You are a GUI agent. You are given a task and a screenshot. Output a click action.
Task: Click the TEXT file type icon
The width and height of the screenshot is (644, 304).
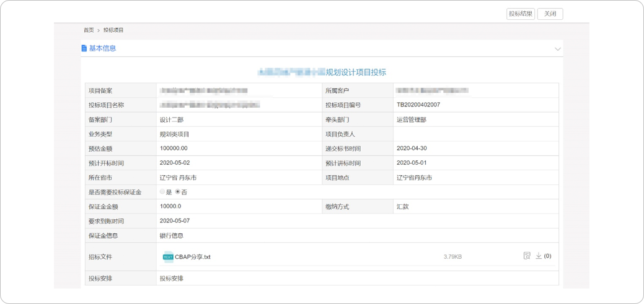(168, 257)
